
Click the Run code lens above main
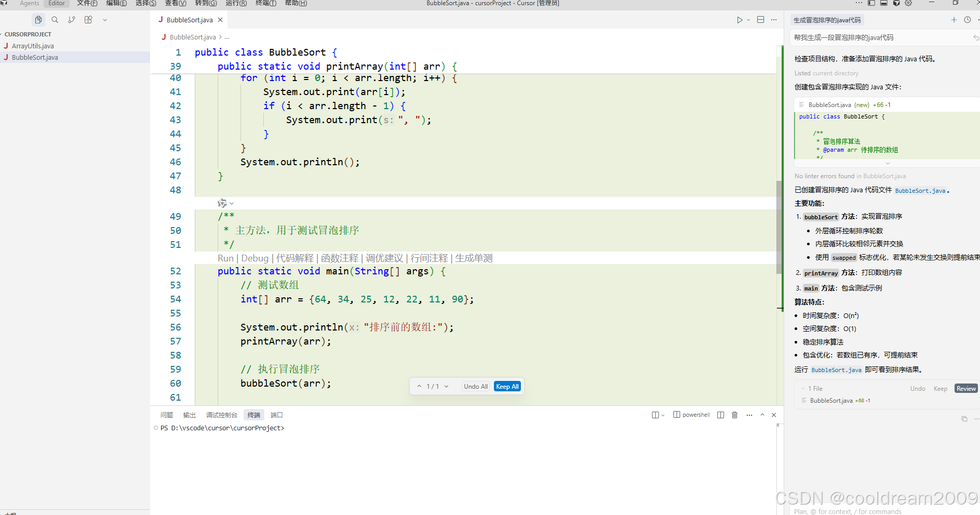[225, 258]
